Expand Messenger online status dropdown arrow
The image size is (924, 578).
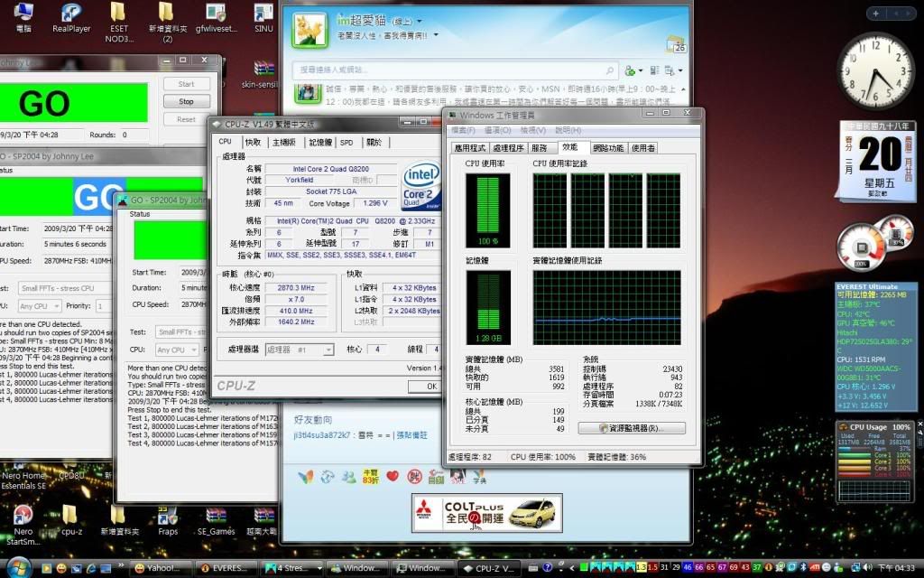coord(419,22)
